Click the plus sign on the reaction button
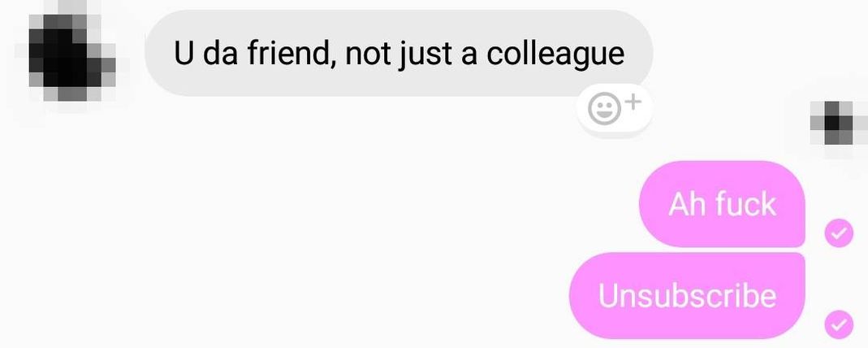868x348 pixels. point(634,102)
